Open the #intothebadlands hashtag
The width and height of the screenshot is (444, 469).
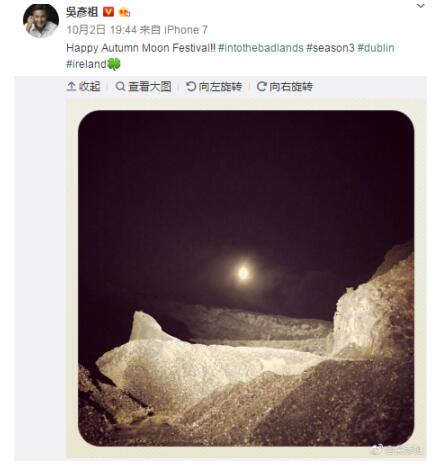tap(261, 48)
